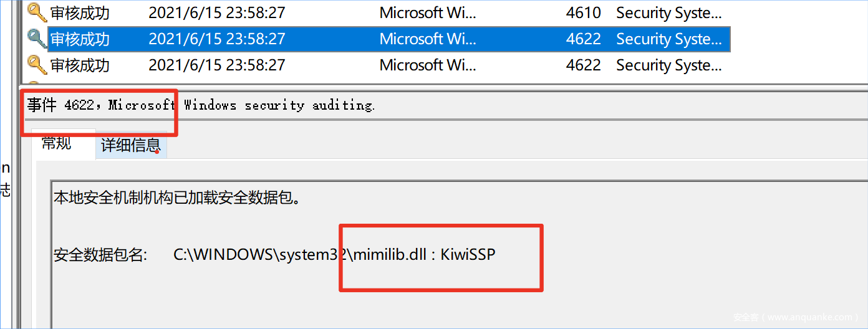Open the 详细信息 tab
This screenshot has width=868, height=329.
131,146
